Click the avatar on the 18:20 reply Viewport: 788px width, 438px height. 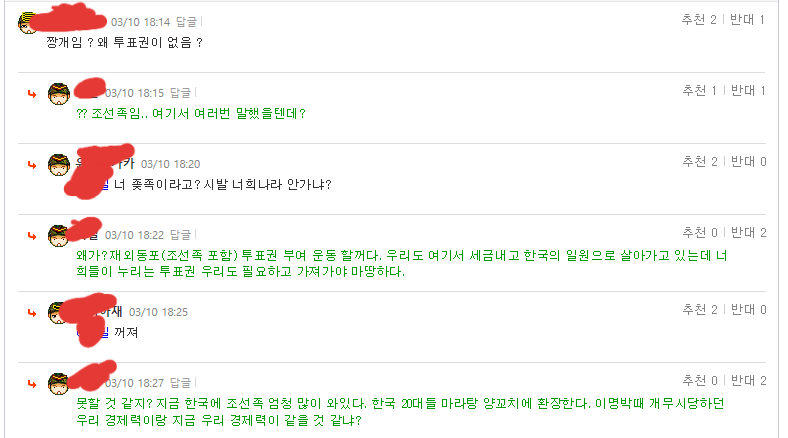click(x=58, y=164)
